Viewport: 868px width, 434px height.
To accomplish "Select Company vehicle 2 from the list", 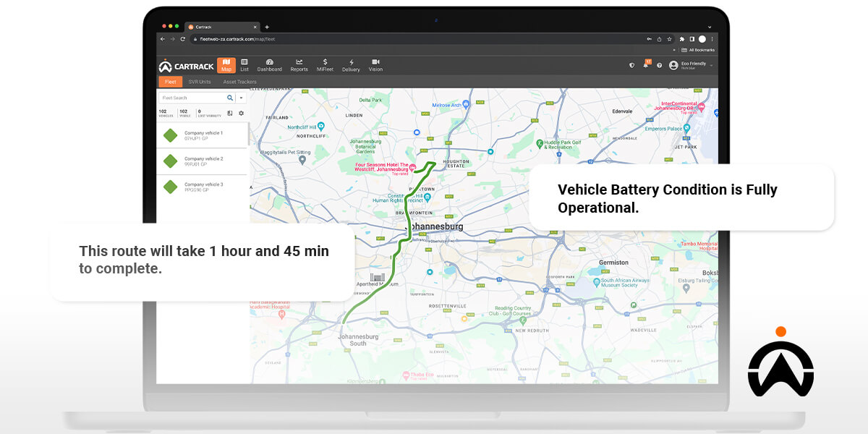I will (204, 161).
